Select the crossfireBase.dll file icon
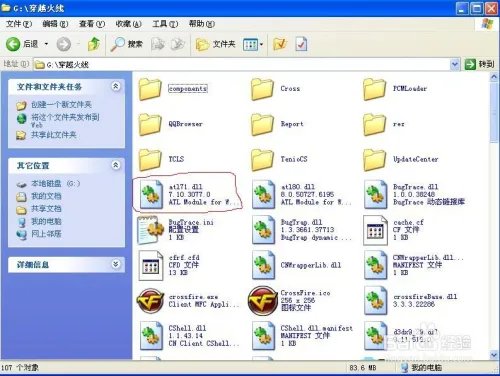This screenshot has width=500, height=376. (376, 301)
